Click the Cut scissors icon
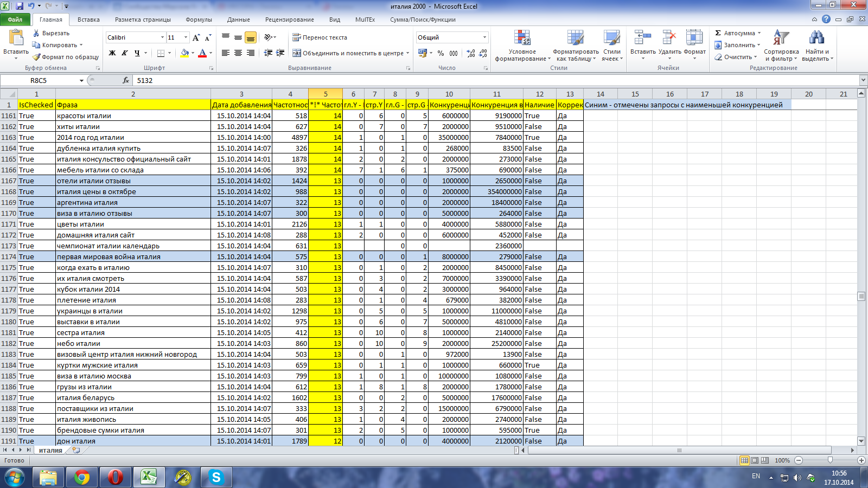This screenshot has height=488, width=868. click(x=36, y=33)
